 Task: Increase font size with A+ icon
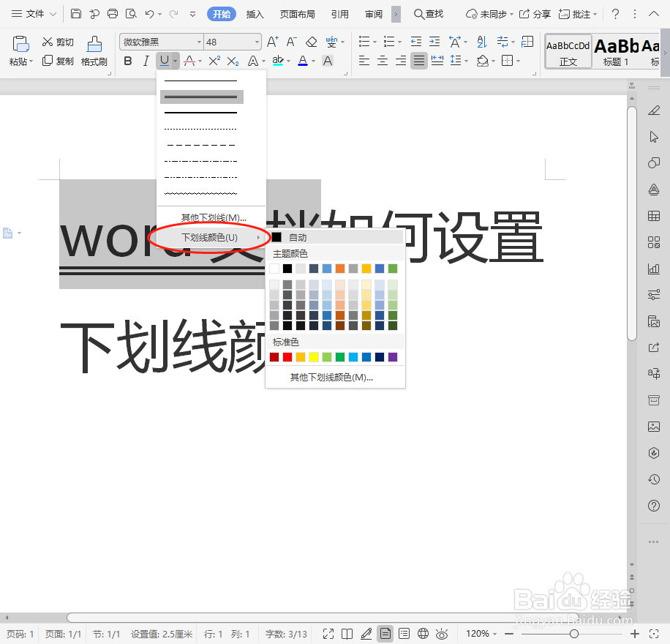[x=272, y=42]
